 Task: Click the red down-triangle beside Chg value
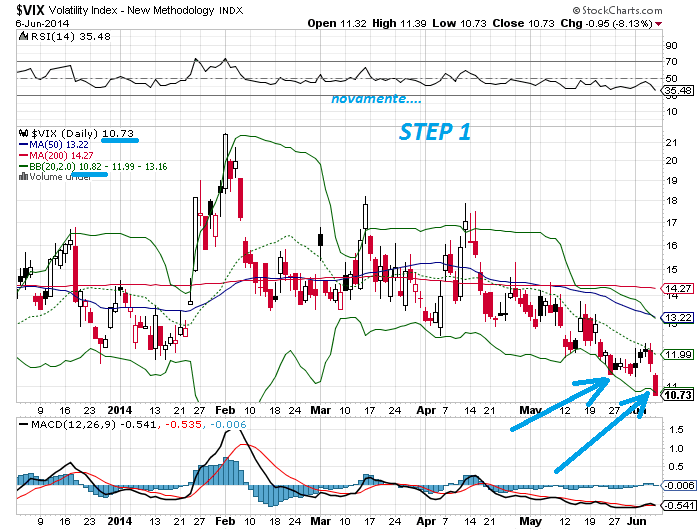[658, 24]
